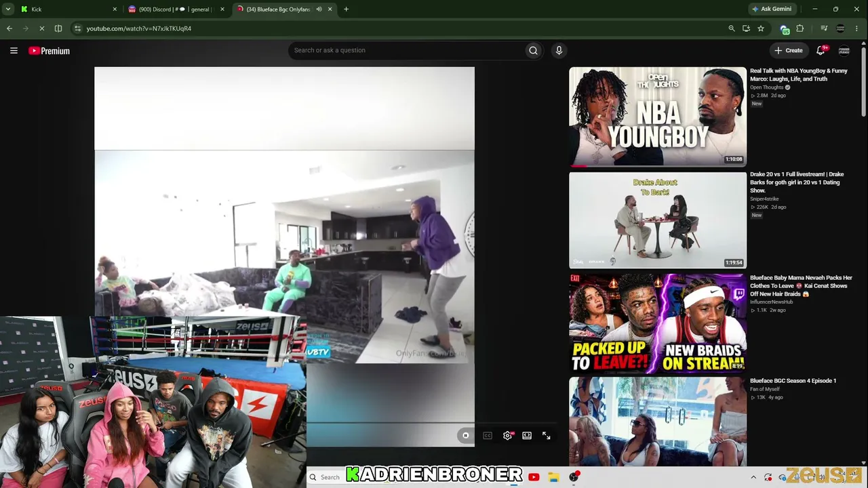The height and width of the screenshot is (488, 868).
Task: Install app icon in address bar
Action: (x=746, y=28)
